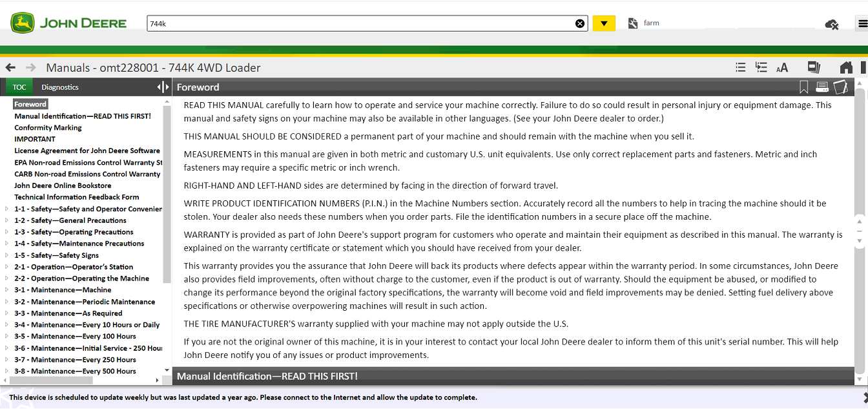Select the TOC tab

point(19,87)
